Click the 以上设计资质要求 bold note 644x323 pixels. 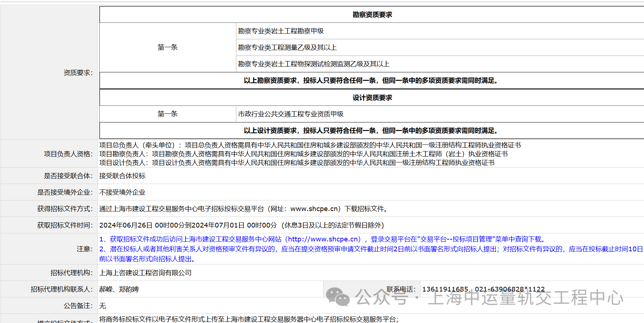click(x=372, y=131)
